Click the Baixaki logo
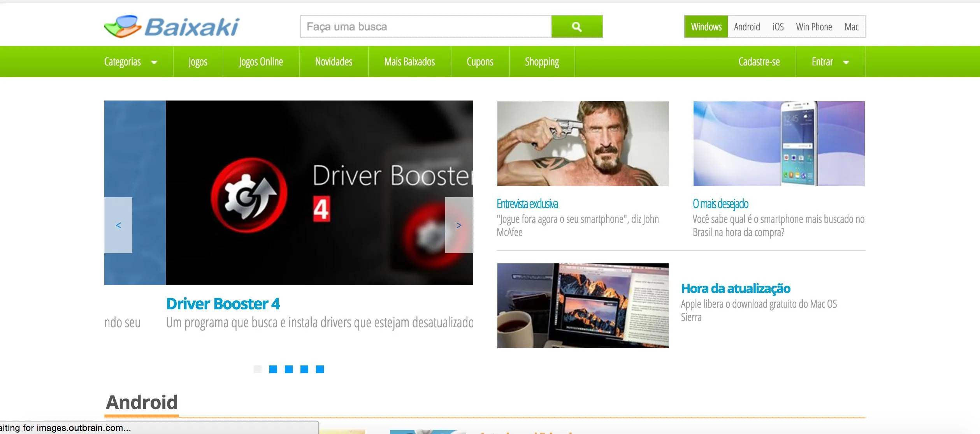 click(x=172, y=26)
